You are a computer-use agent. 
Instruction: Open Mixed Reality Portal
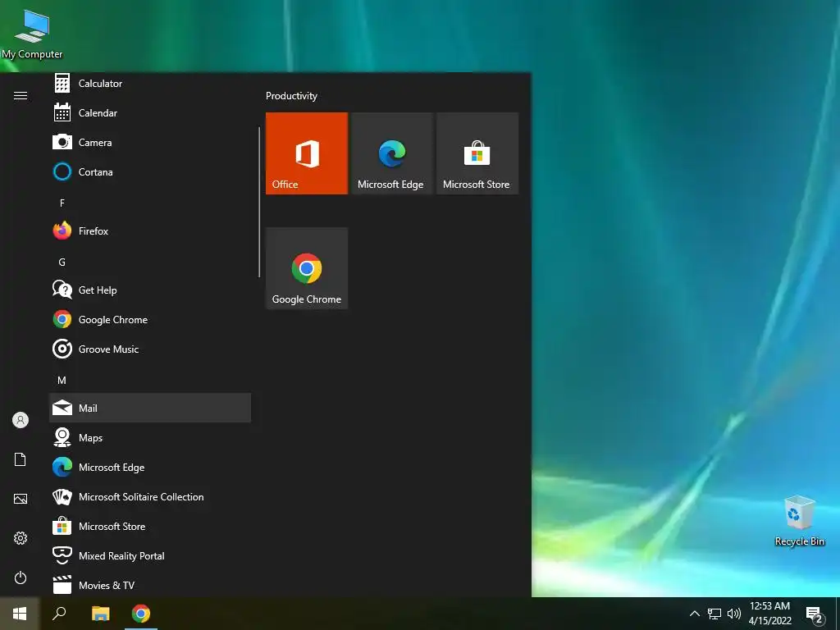pos(150,555)
